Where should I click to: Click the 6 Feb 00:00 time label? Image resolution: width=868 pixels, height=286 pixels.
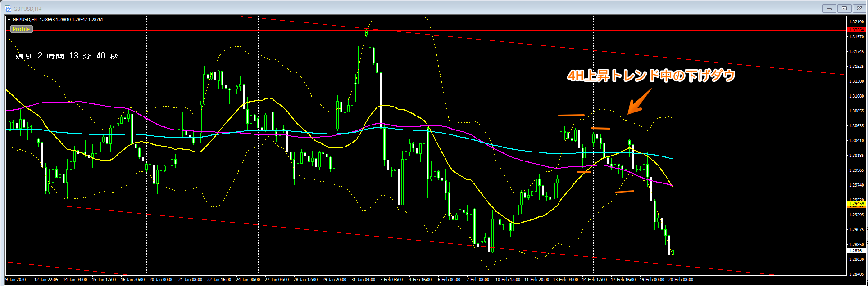pos(449,280)
